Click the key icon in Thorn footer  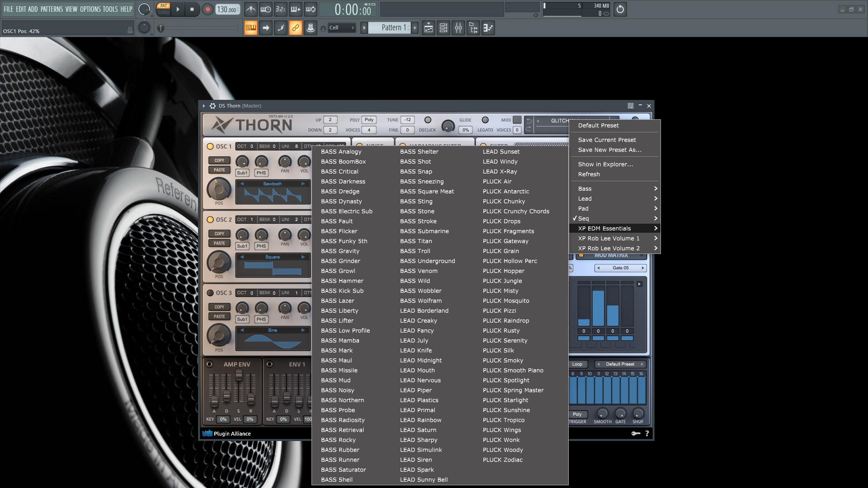[636, 433]
